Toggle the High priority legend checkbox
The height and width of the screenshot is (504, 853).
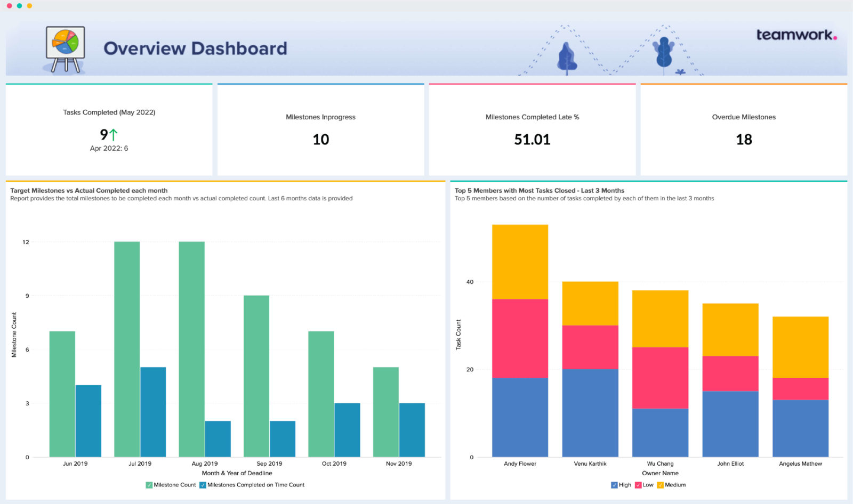(x=614, y=485)
